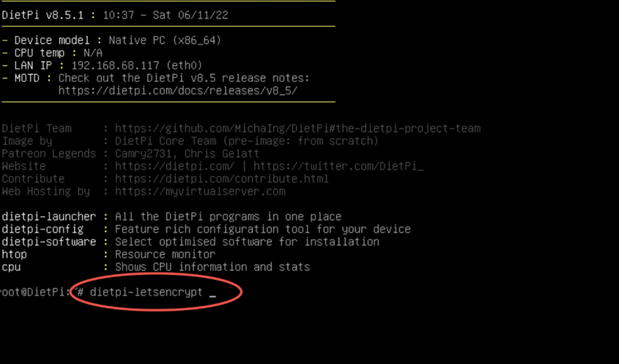Click the dietpi-launcher command name

pyautogui.click(x=49, y=217)
